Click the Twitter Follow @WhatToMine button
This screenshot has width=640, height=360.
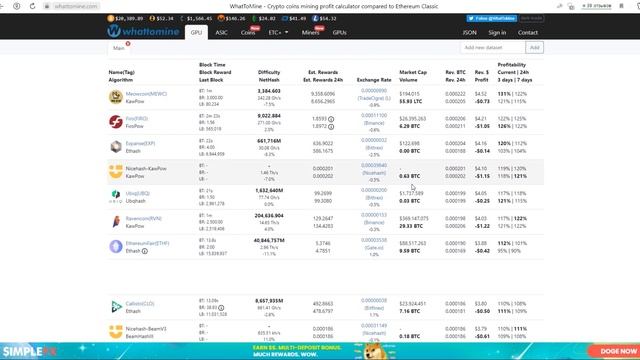tap(492, 18)
